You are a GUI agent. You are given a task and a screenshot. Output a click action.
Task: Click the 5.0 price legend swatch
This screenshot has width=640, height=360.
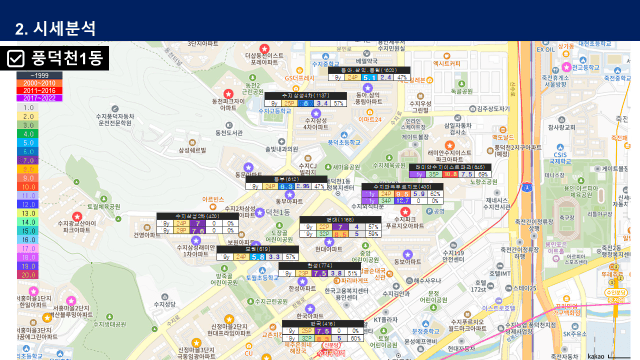click(28, 143)
